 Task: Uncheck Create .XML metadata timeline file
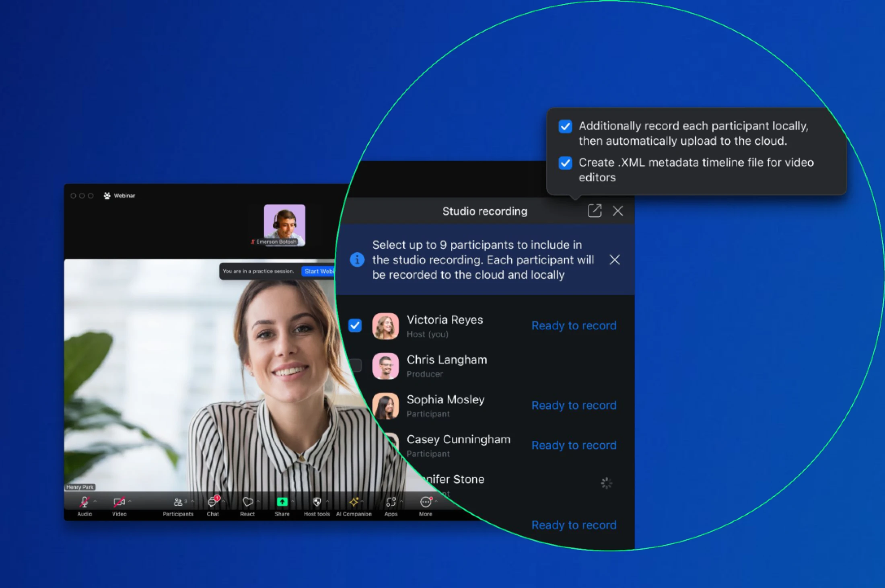click(565, 163)
